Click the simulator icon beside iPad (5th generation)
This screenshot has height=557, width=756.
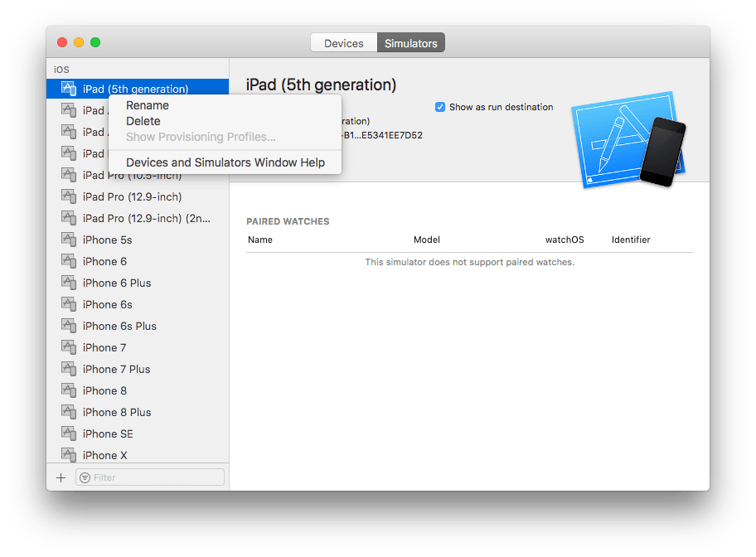69,89
